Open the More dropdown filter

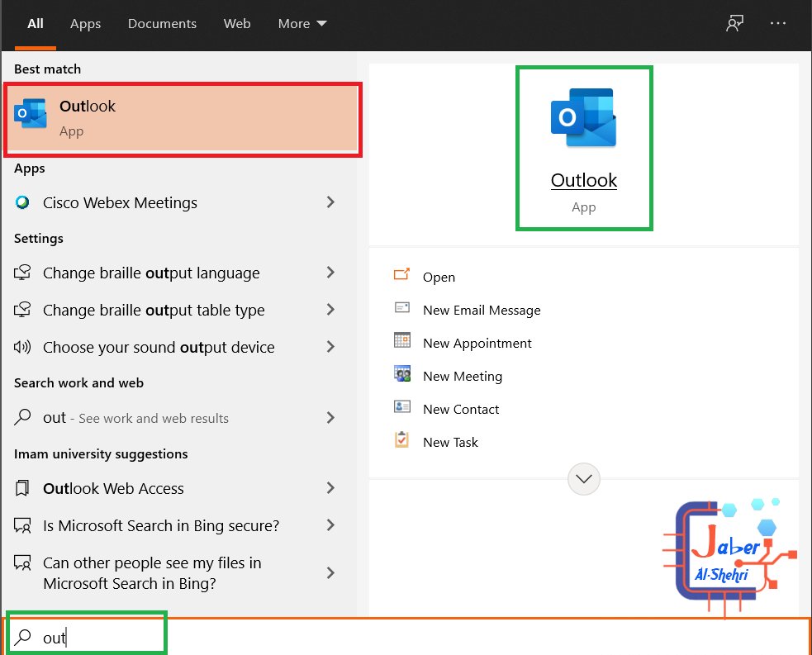click(302, 24)
